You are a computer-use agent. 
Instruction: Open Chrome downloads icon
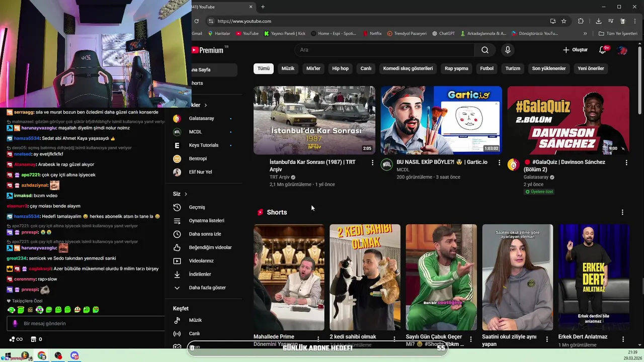point(598,21)
